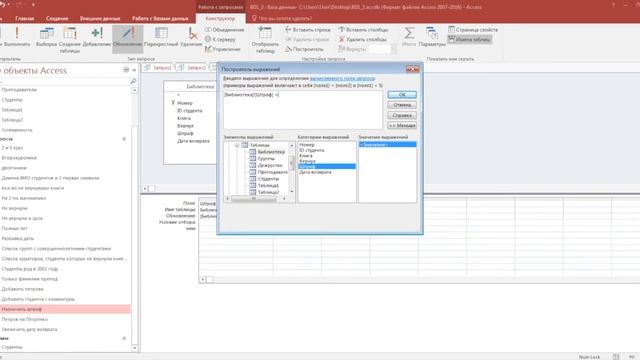
Task: Pick the Создание таблицы query type
Action: click(70, 40)
